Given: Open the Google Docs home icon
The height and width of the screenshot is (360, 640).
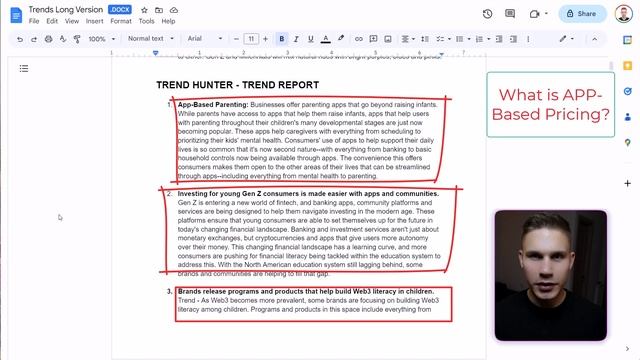Looking at the screenshot, I should pos(16,15).
